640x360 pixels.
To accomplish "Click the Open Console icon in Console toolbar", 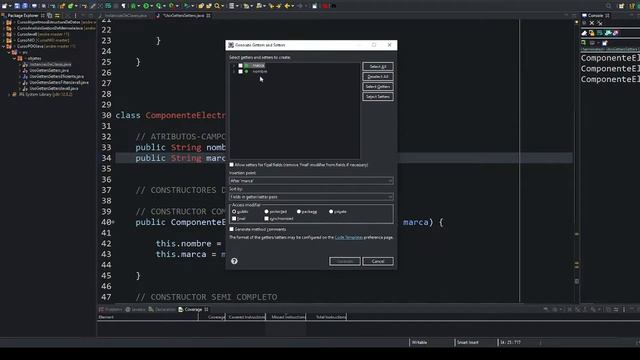I will tap(604, 43).
